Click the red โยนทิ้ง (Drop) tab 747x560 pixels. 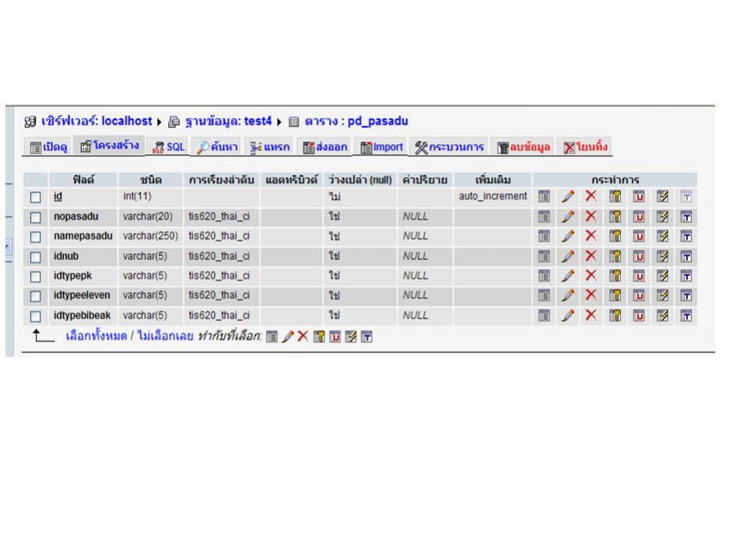point(585,147)
